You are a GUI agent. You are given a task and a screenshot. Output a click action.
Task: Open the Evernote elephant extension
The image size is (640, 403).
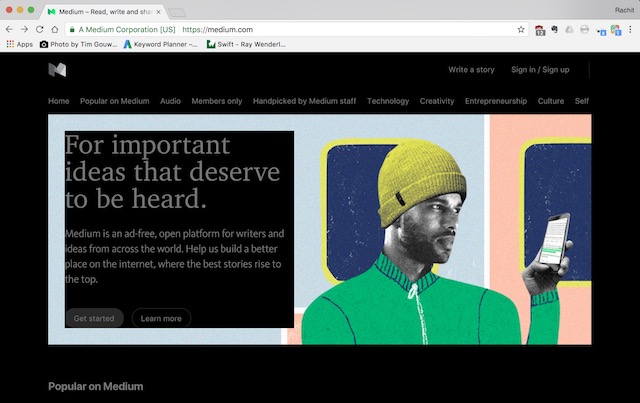click(554, 30)
